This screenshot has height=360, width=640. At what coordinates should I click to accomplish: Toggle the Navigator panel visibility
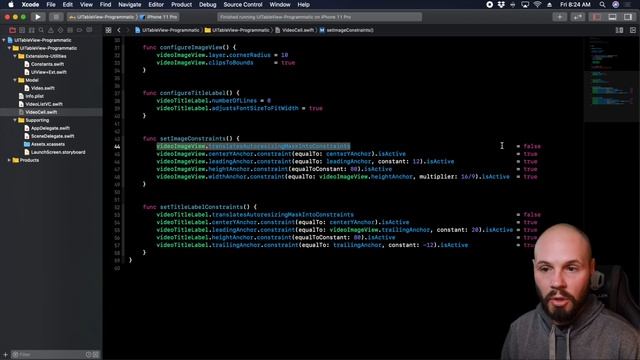[x=597, y=17]
